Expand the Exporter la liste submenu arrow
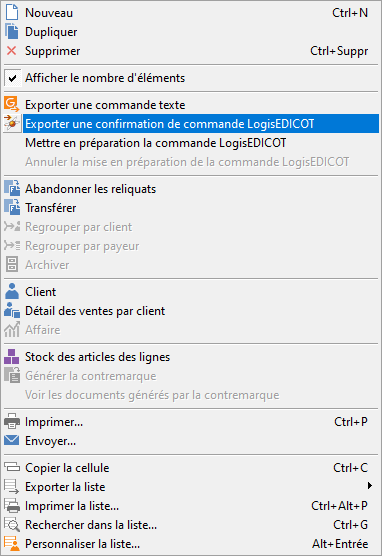Screen dimensions: 382x556 (370, 486)
